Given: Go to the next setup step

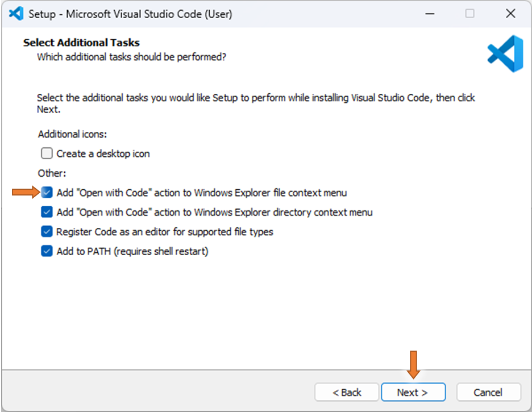Looking at the screenshot, I should click(413, 392).
